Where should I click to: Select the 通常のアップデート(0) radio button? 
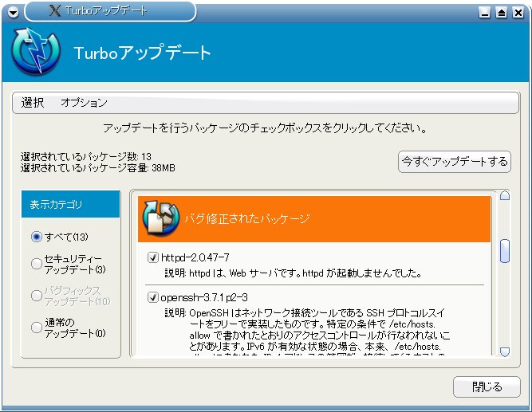37,328
